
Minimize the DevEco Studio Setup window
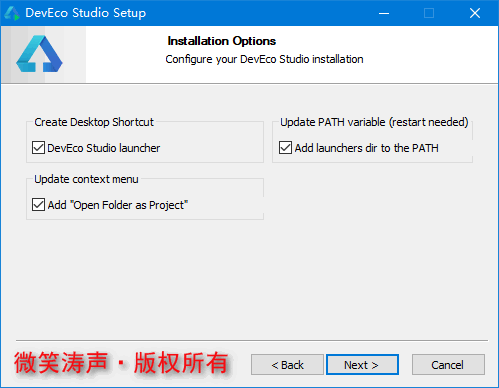(384, 13)
